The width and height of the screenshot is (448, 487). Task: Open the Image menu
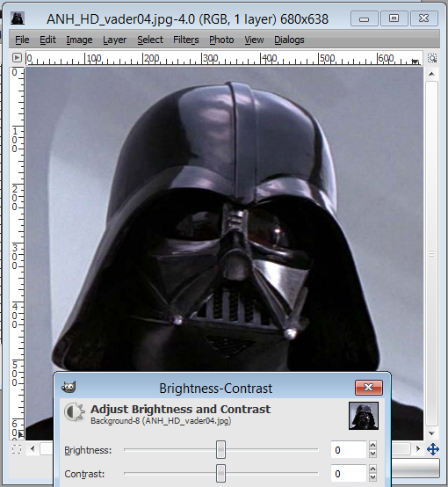point(79,40)
